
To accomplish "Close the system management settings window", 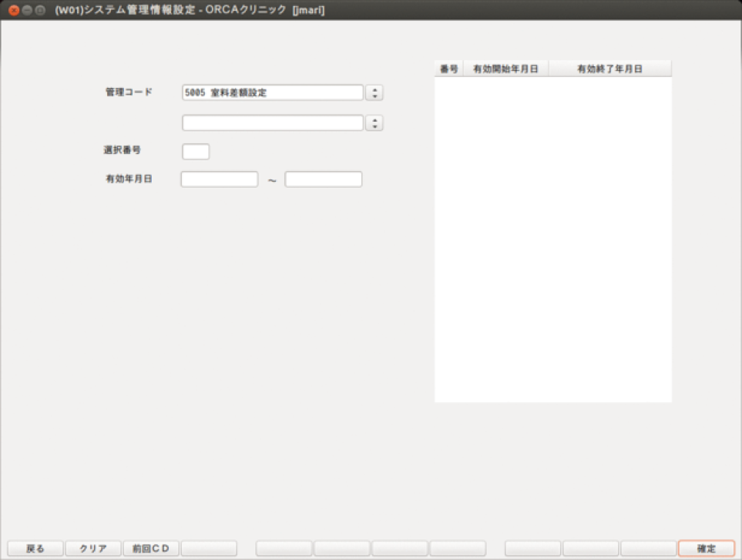I will tap(14, 10).
